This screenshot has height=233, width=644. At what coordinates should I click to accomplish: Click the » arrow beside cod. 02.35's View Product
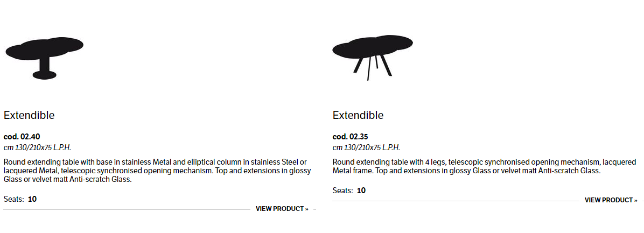pos(635,200)
